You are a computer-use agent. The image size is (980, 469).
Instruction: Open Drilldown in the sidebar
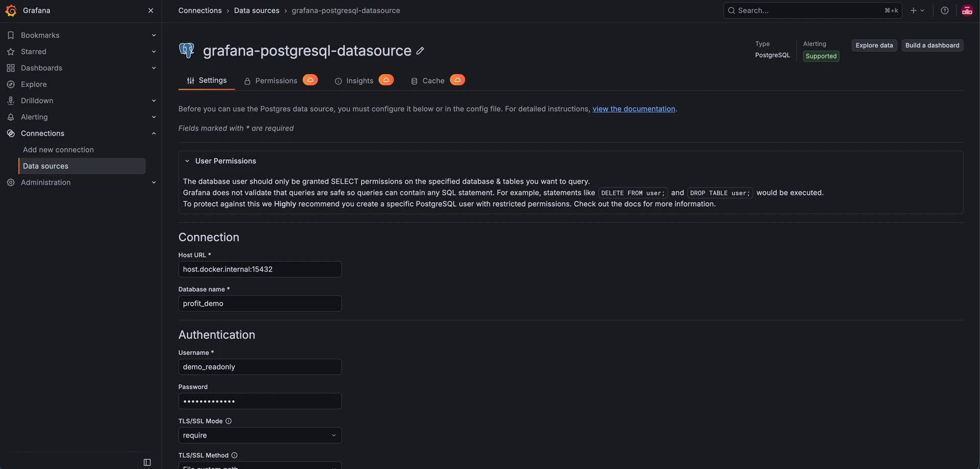37,101
